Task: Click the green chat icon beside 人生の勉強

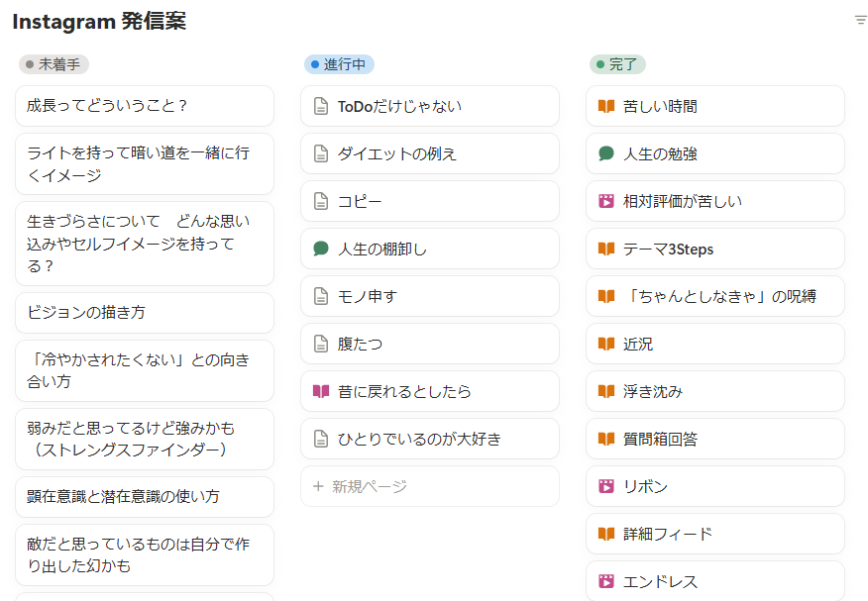Action: click(x=606, y=154)
